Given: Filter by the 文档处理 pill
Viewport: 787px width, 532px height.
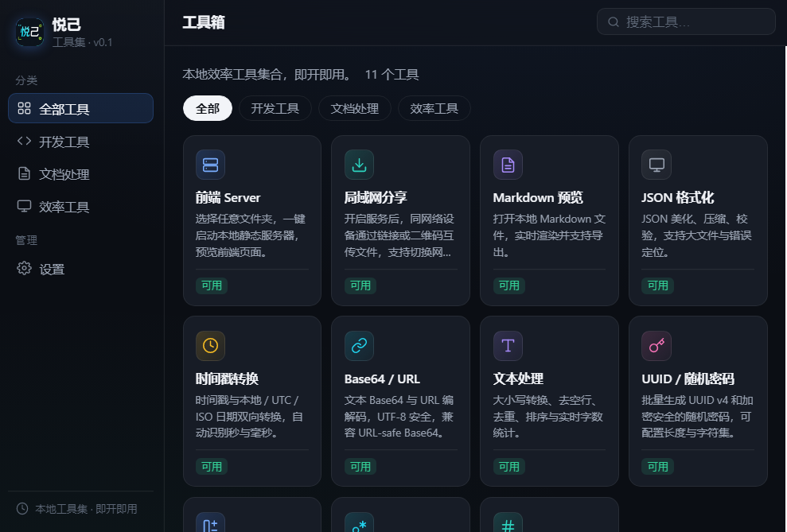Looking at the screenshot, I should click(355, 108).
